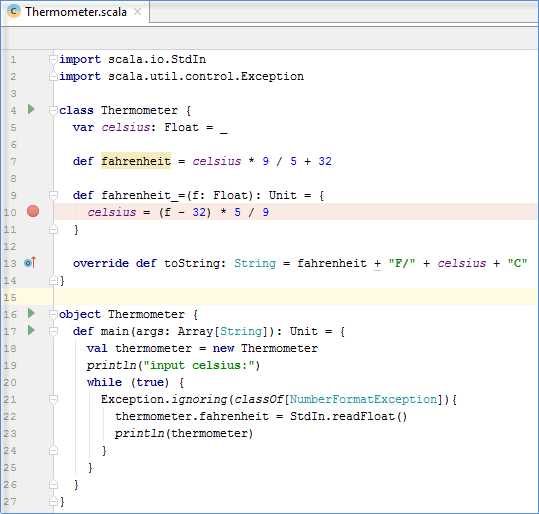Click the word StdIn in the first import
The image size is (539, 514).
[188, 59]
